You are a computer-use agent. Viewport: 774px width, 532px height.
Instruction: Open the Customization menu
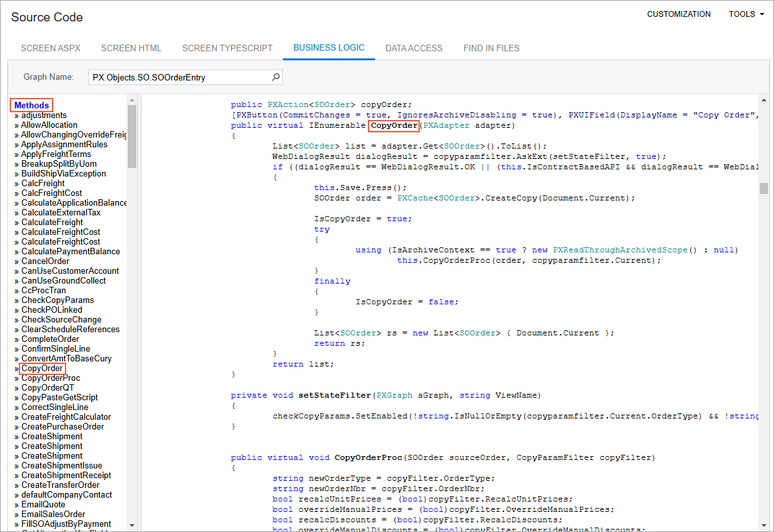pos(679,14)
